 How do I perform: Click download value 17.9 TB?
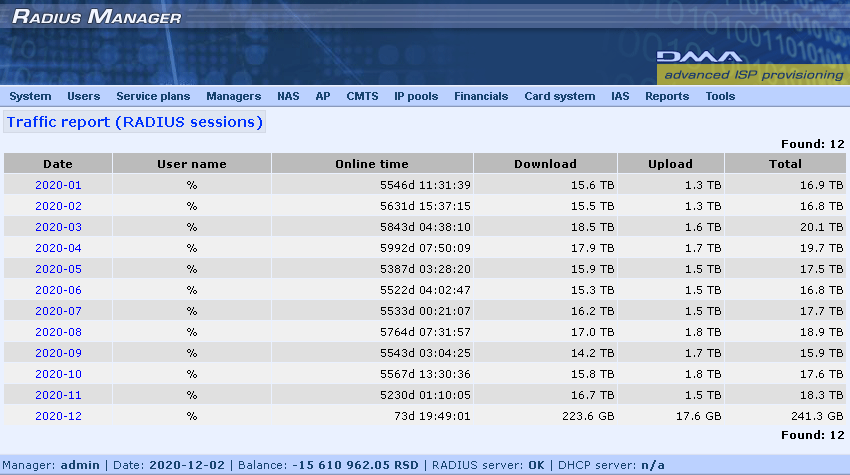(593, 248)
